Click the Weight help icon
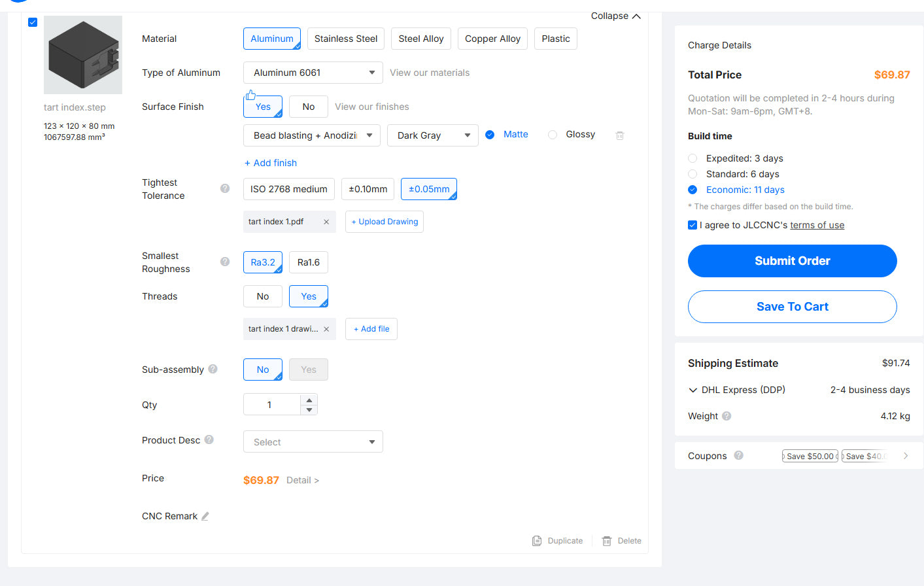 coord(727,416)
